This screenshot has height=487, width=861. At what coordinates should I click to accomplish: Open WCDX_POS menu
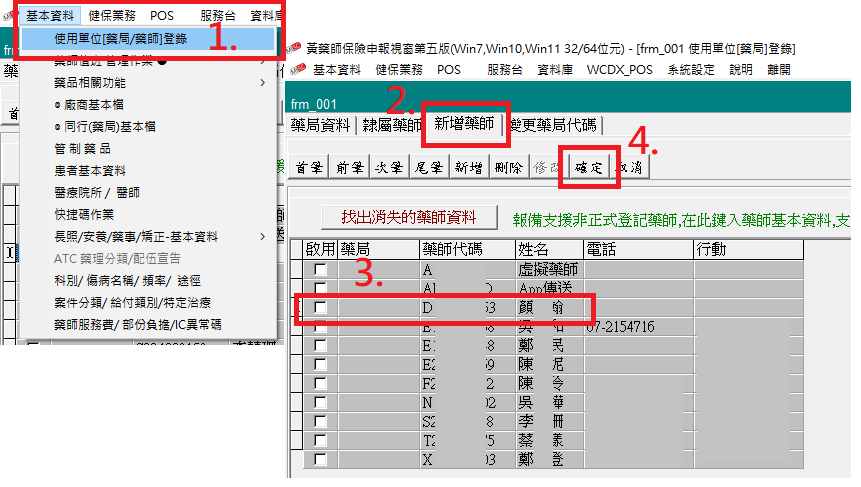[x=619, y=70]
